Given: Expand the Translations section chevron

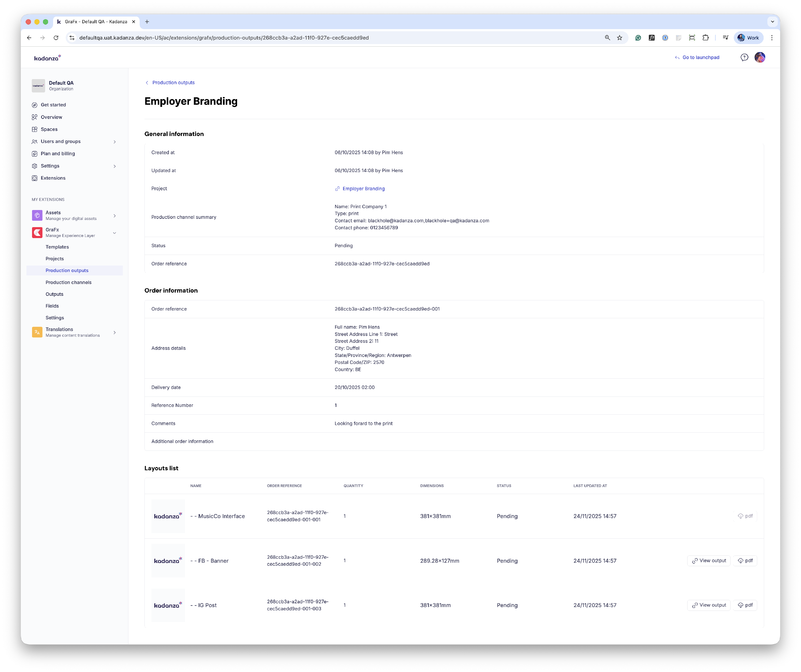Looking at the screenshot, I should (x=115, y=332).
